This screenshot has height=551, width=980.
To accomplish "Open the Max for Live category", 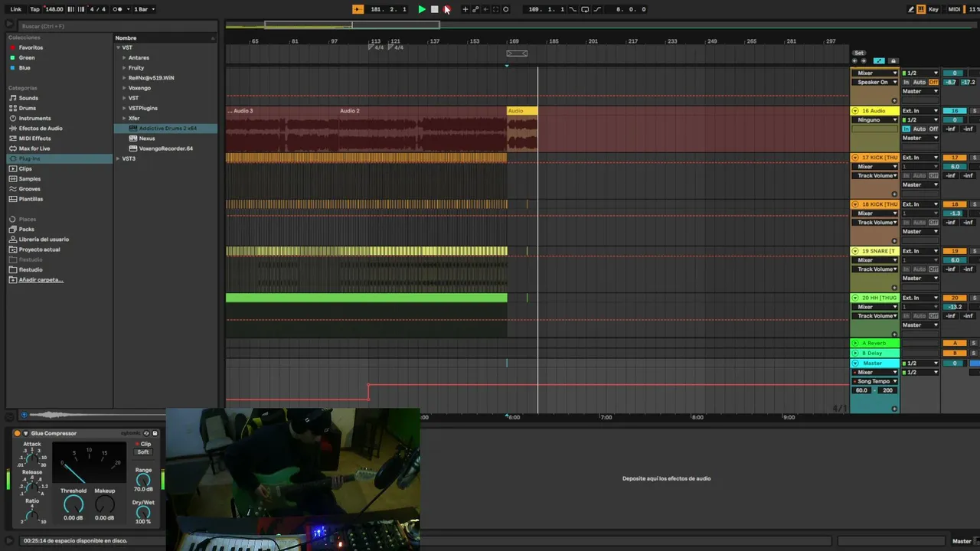I will 34,148.
